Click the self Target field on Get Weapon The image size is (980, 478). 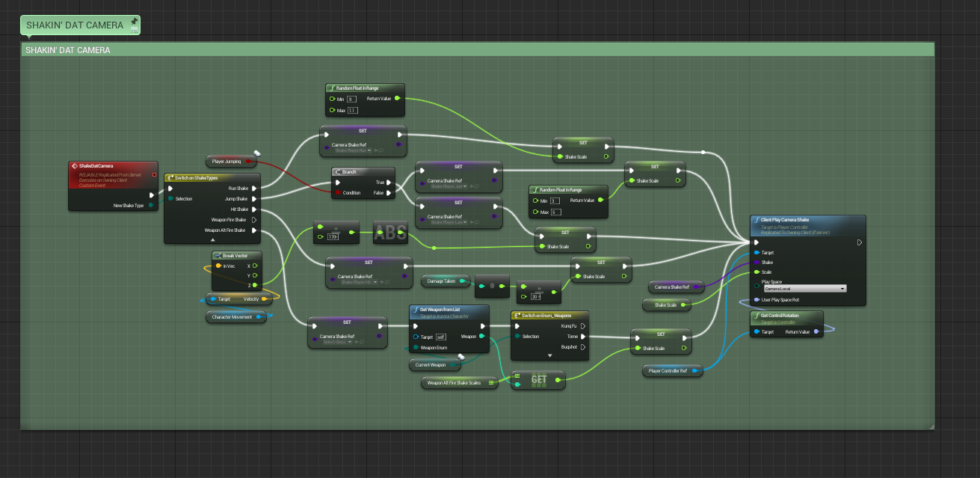tap(441, 337)
